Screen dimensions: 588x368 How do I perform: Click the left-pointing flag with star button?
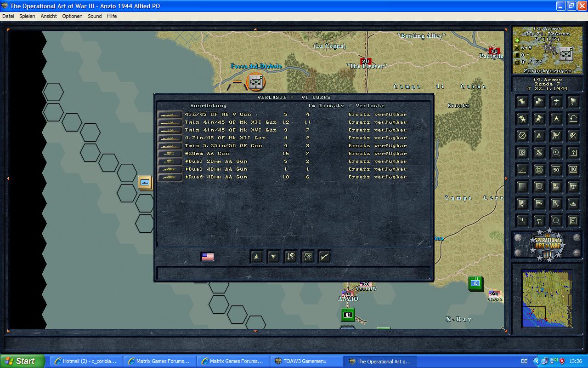tap(522, 119)
